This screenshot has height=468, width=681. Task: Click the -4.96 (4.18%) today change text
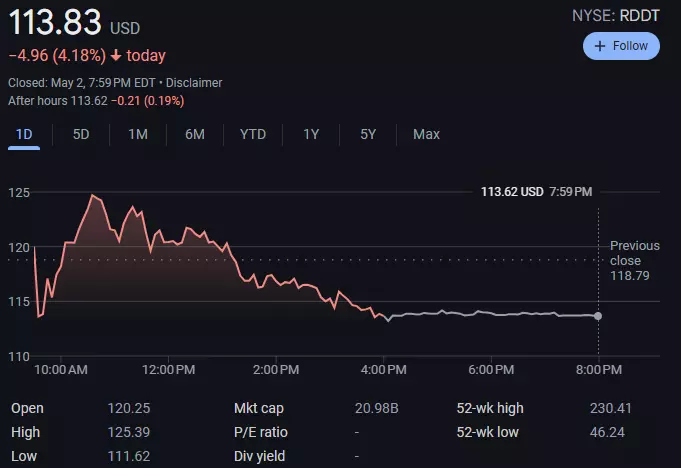87,56
